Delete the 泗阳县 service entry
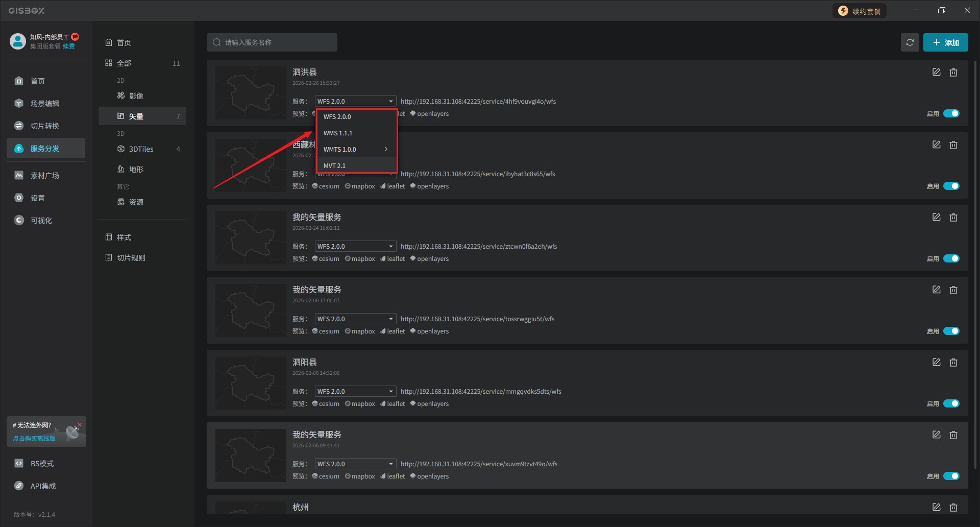The width and height of the screenshot is (980, 527). click(953, 363)
